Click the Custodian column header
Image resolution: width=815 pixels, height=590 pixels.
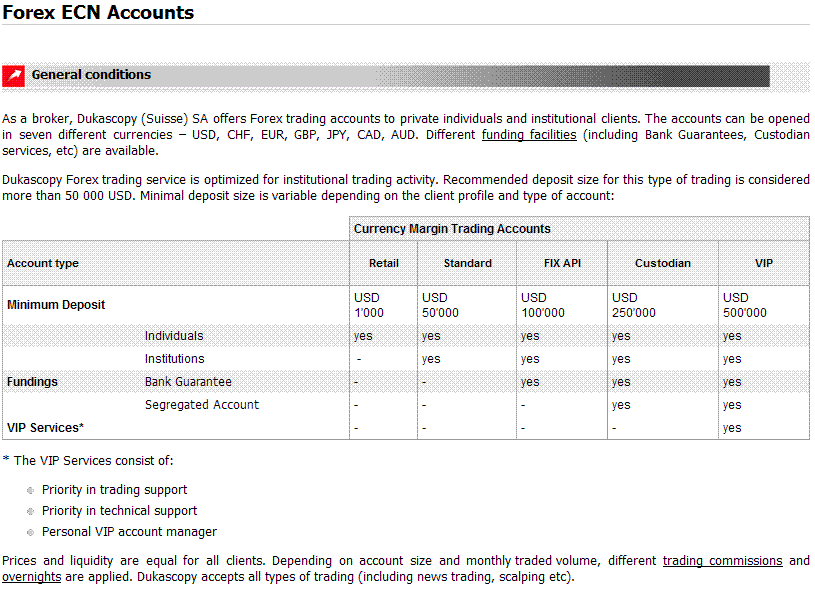662,263
